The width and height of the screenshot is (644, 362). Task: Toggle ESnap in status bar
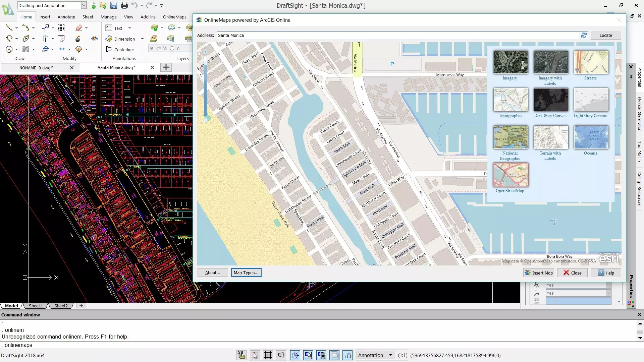[x=308, y=355]
